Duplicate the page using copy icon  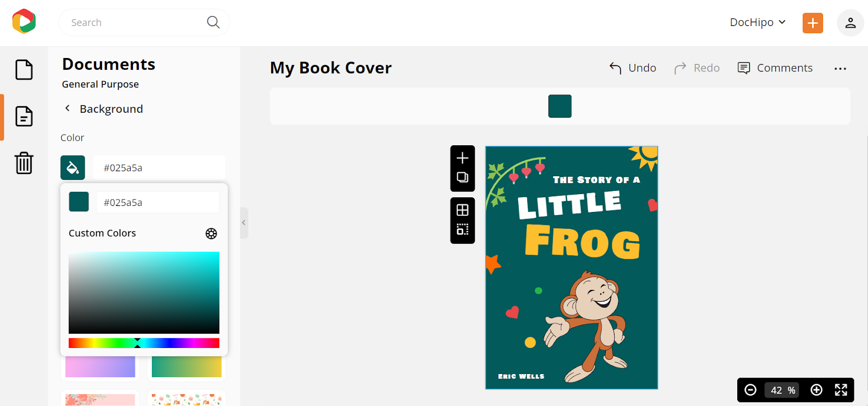pos(462,178)
